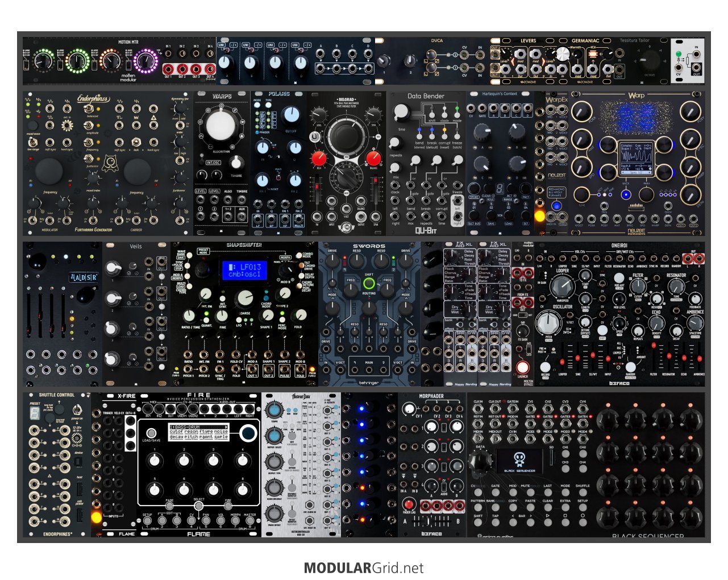The image size is (728, 580).
Task: Click the ModularGrid.net logo link
Action: click(x=364, y=567)
